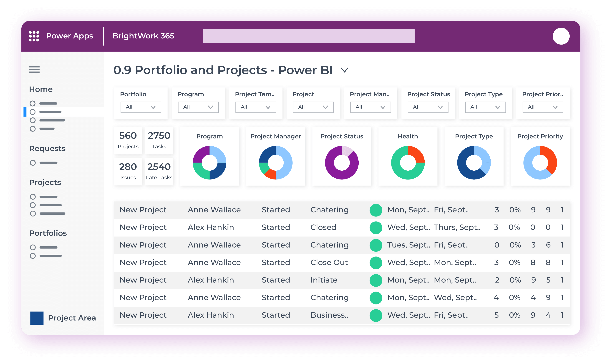The image size is (610, 364).
Task: Open the Portfolio filter dropdown
Action: 141,107
